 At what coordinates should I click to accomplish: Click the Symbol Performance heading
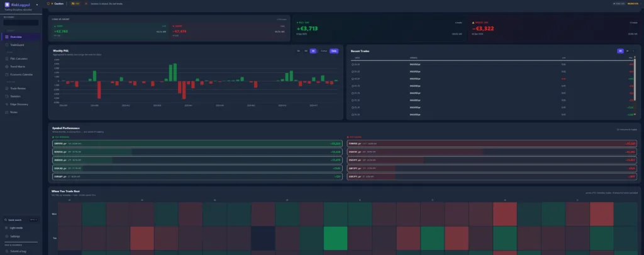coord(65,128)
